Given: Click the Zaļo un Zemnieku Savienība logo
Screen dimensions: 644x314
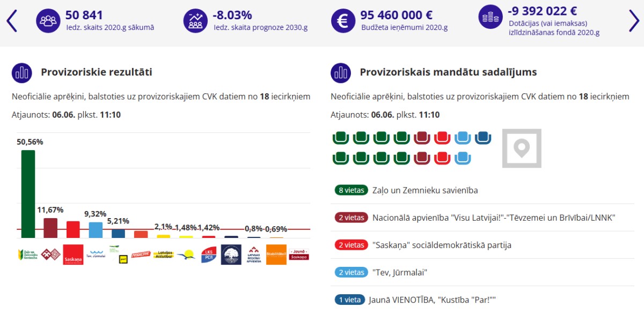Looking at the screenshot, I should [x=28, y=255].
